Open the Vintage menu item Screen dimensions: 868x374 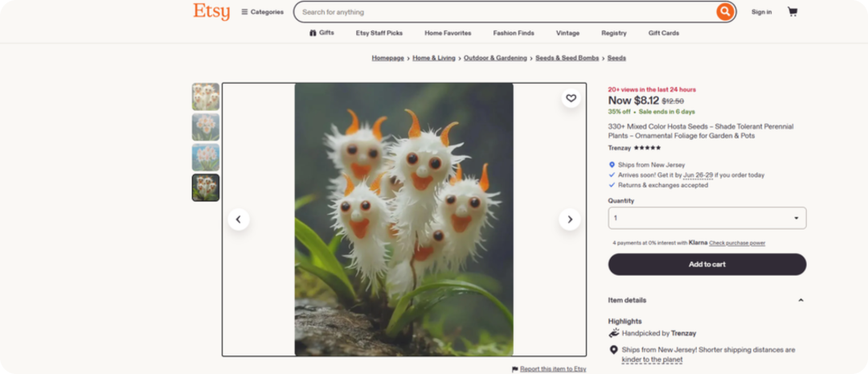(x=567, y=33)
